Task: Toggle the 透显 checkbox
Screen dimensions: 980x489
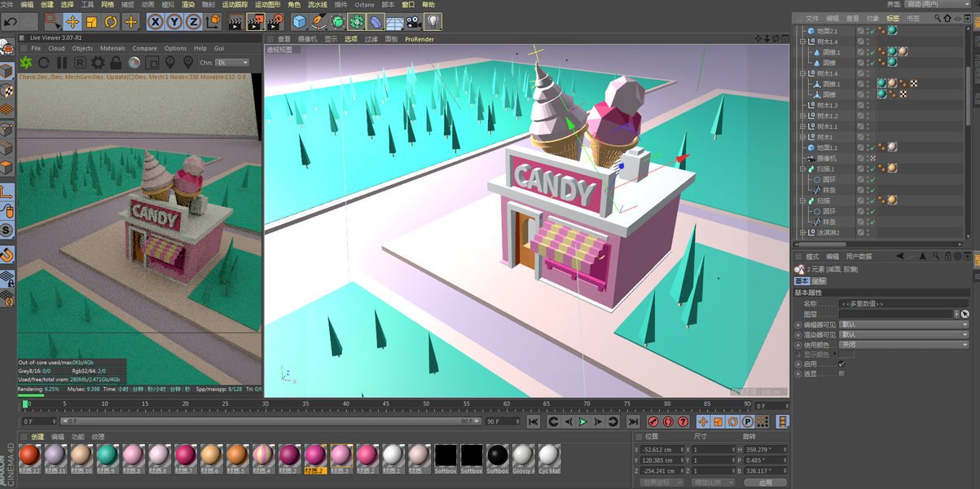Action: 842,374
